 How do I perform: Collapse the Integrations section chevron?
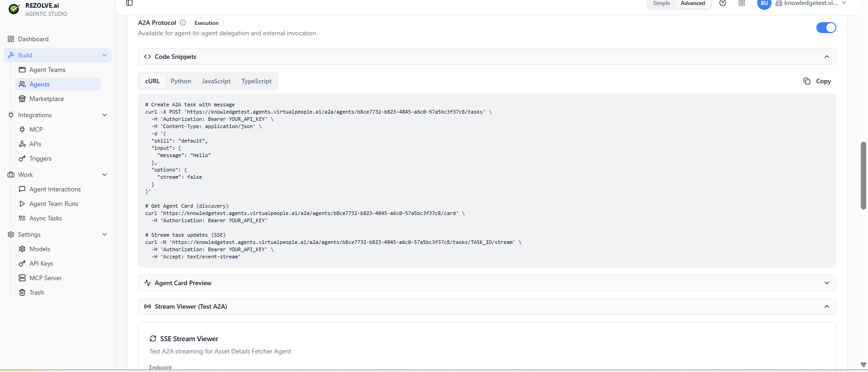(x=105, y=115)
